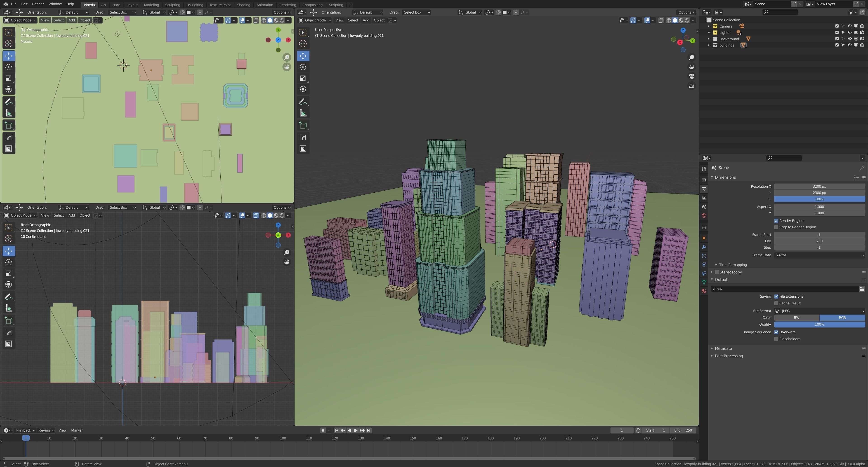
Task: Select BW color mode
Action: pos(797,318)
